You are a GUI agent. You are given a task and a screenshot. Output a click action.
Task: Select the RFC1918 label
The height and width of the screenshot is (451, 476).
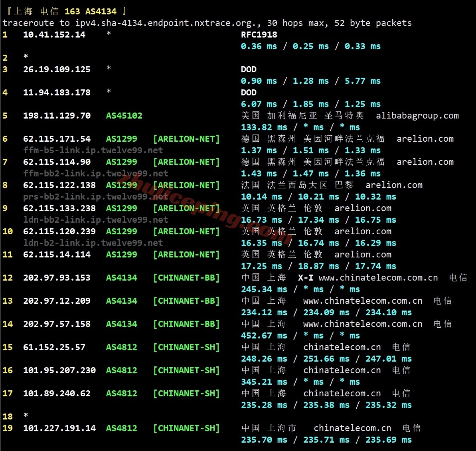tap(259, 35)
